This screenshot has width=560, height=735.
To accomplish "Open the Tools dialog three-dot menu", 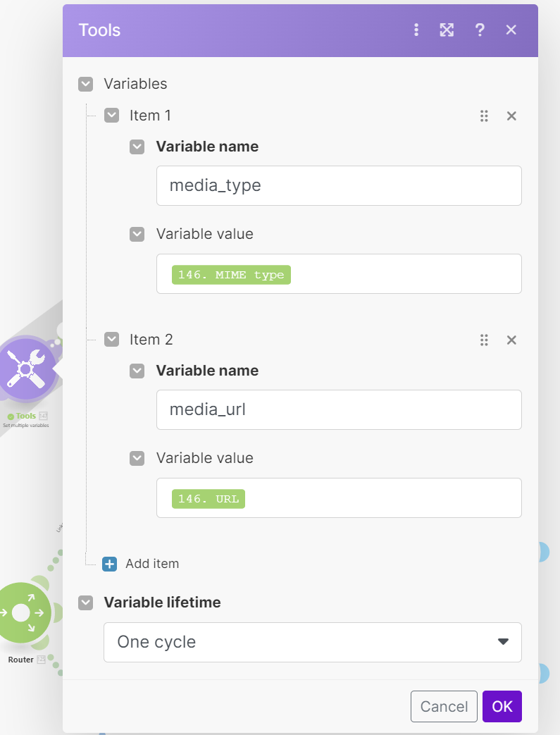I will click(416, 30).
